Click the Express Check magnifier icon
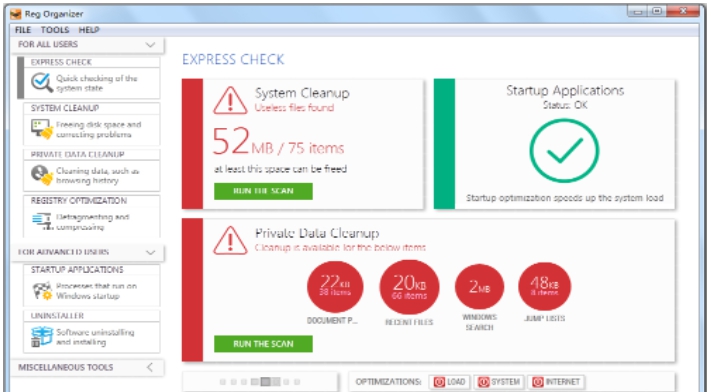The image size is (711, 392). coord(42,83)
